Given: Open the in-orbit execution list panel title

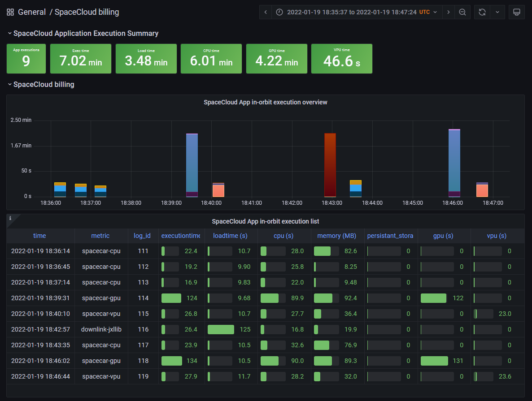Looking at the screenshot, I should click(265, 221).
